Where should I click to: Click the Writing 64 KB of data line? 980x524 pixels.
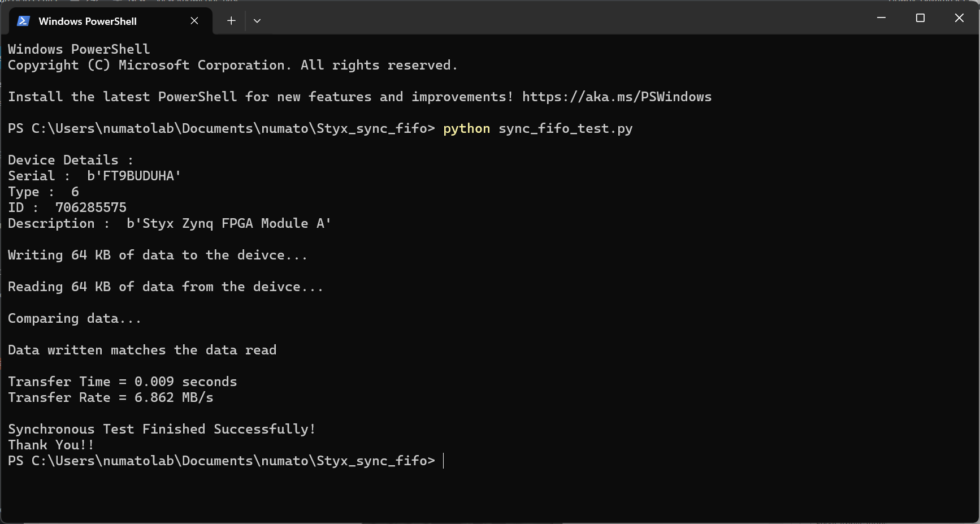tap(157, 255)
